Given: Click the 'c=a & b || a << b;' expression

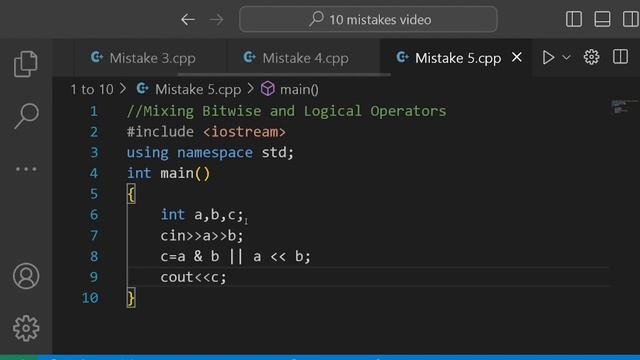Looking at the screenshot, I should (x=236, y=256).
